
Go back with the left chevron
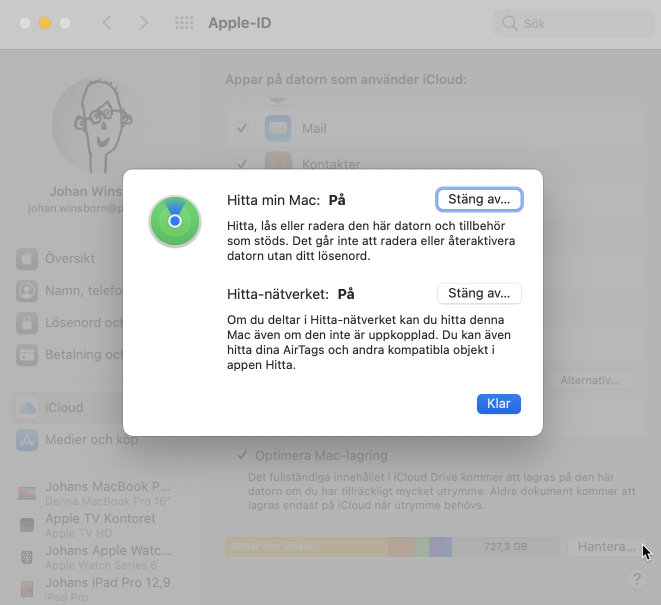pos(107,23)
